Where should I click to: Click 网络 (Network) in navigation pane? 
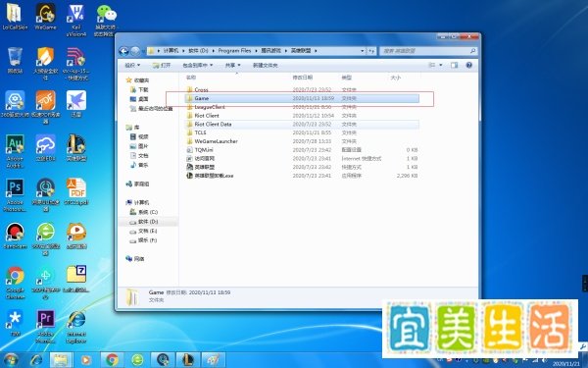(x=139, y=259)
